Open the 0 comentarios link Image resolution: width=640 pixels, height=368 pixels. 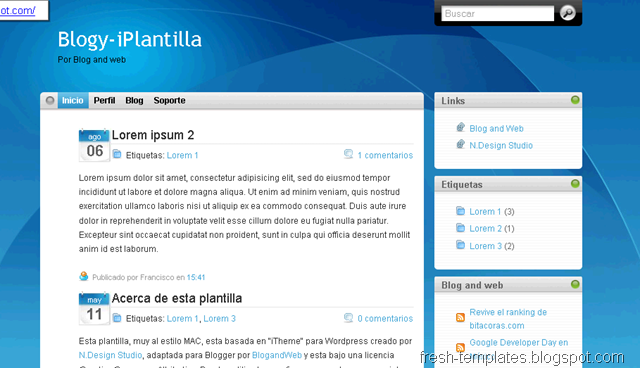click(385, 319)
